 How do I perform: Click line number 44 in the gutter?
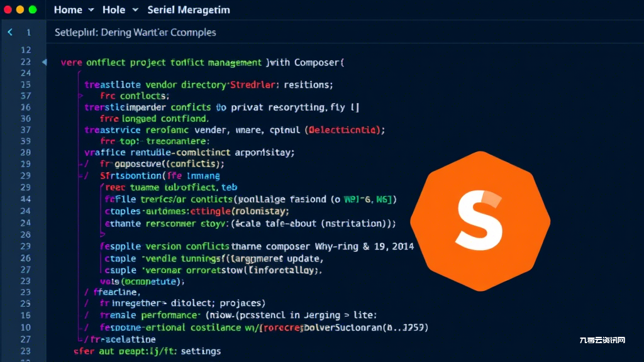click(26, 199)
